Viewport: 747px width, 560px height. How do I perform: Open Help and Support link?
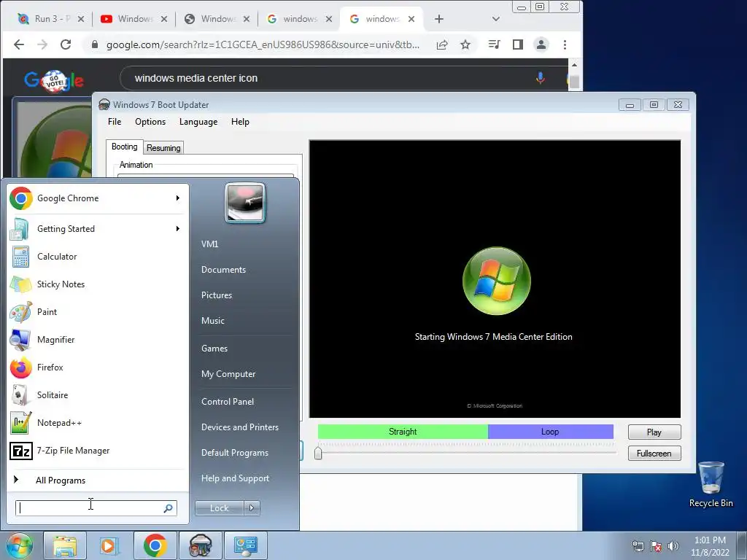pyautogui.click(x=236, y=478)
